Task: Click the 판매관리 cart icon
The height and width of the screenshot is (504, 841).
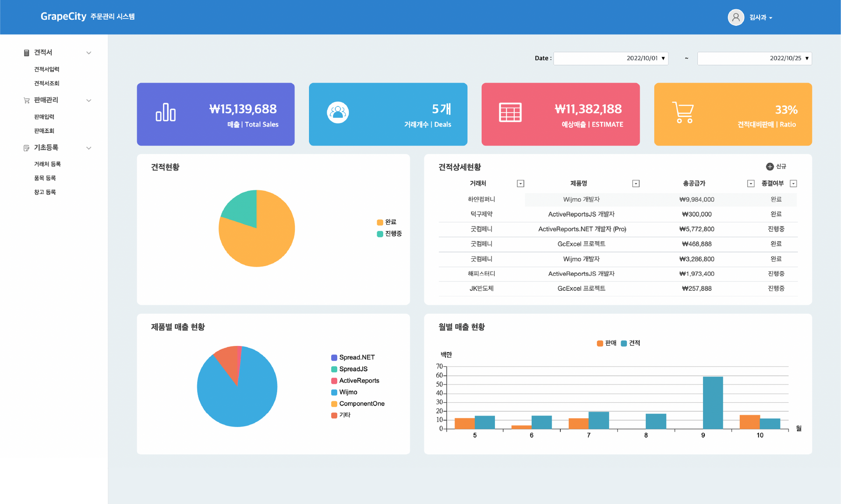Action: tap(26, 100)
